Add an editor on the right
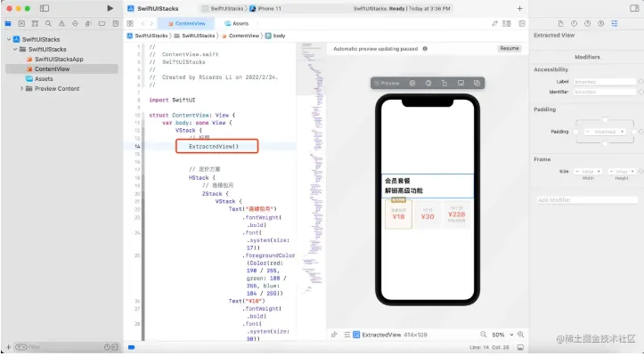The width and height of the screenshot is (644, 356). 522,24
